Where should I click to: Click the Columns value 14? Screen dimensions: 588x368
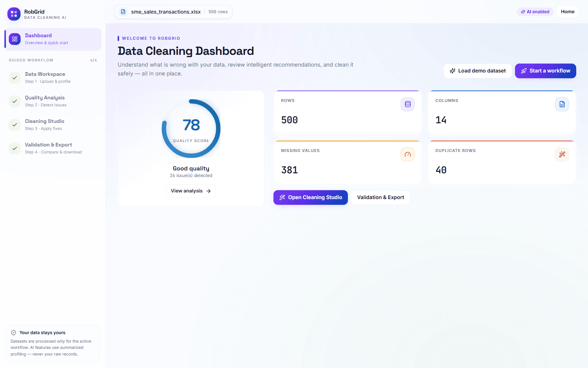pyautogui.click(x=441, y=120)
